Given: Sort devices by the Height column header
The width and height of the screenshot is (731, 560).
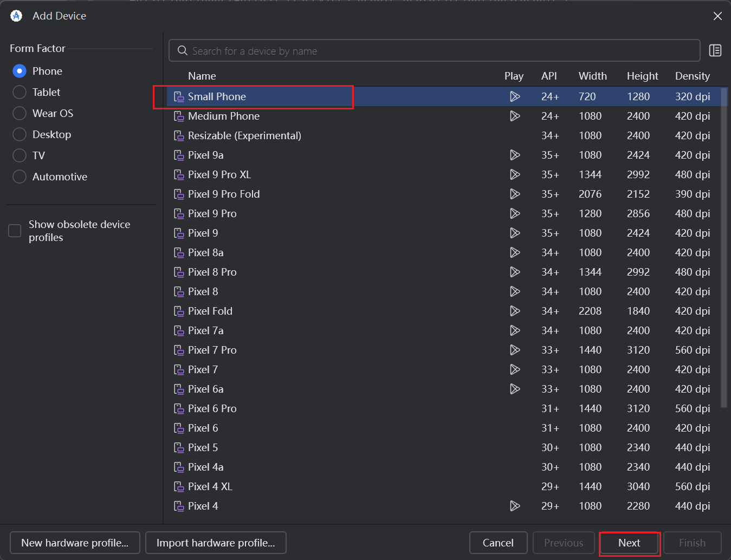Looking at the screenshot, I should pos(643,76).
